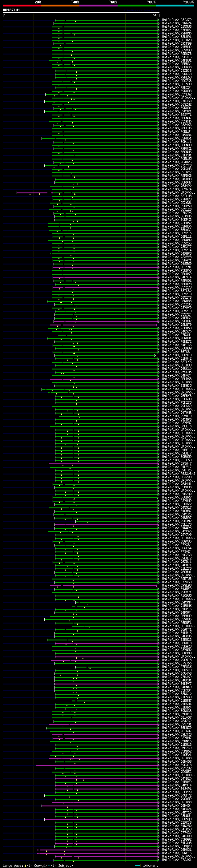
Task: Open hit UniRef100_B7FMV7
Action: click(x=176, y=30)
